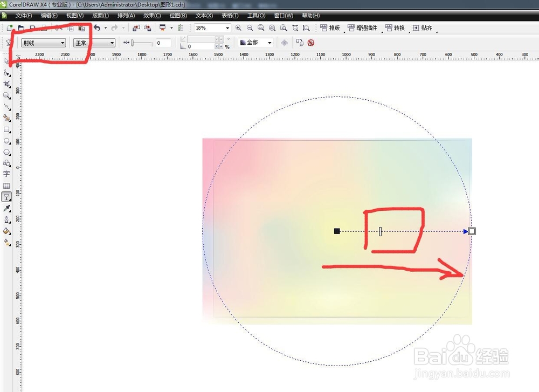The image size is (539, 392).
Task: Select the Interactive Transparency tool
Action: click(6, 197)
